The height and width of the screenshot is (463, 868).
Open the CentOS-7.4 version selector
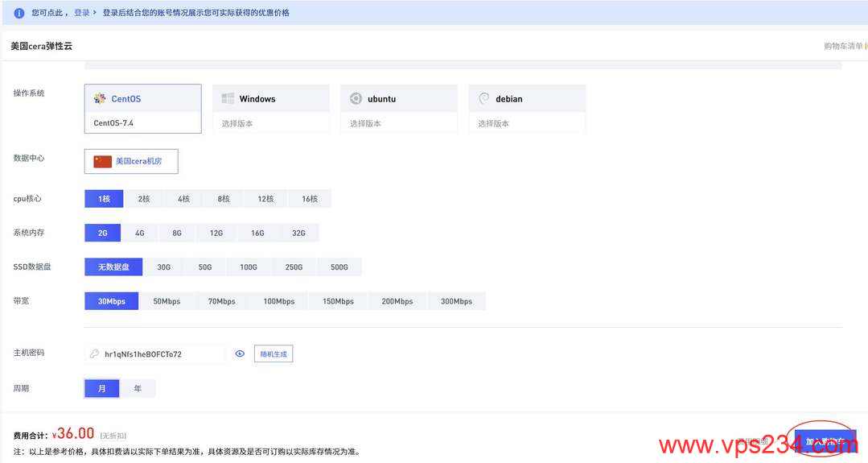click(143, 123)
